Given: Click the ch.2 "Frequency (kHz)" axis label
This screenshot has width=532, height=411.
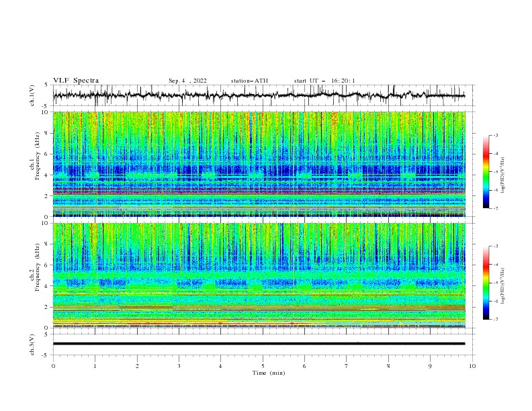Looking at the screenshot, I should coord(38,267).
